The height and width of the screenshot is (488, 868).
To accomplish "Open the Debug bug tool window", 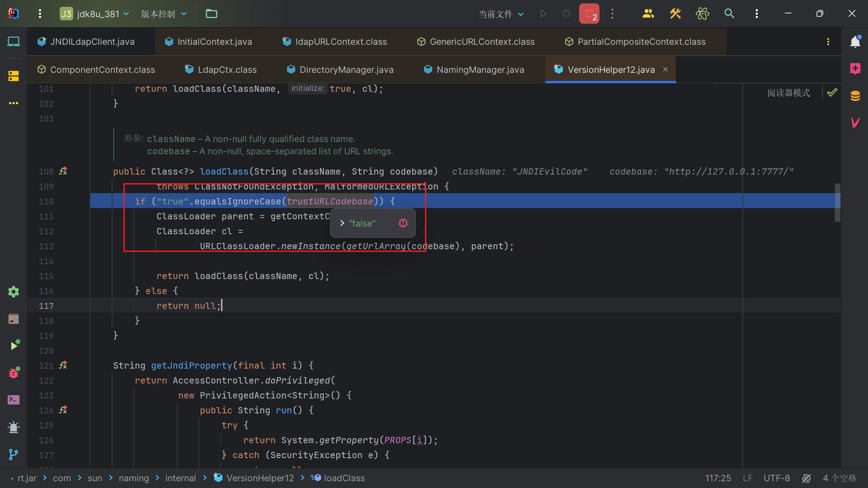I will point(14,373).
